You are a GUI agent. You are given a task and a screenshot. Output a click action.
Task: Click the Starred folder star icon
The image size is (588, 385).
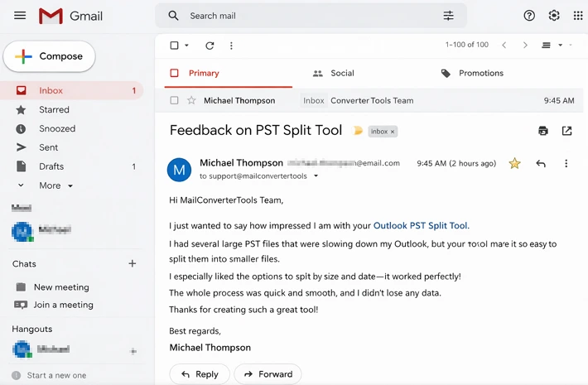(21, 110)
